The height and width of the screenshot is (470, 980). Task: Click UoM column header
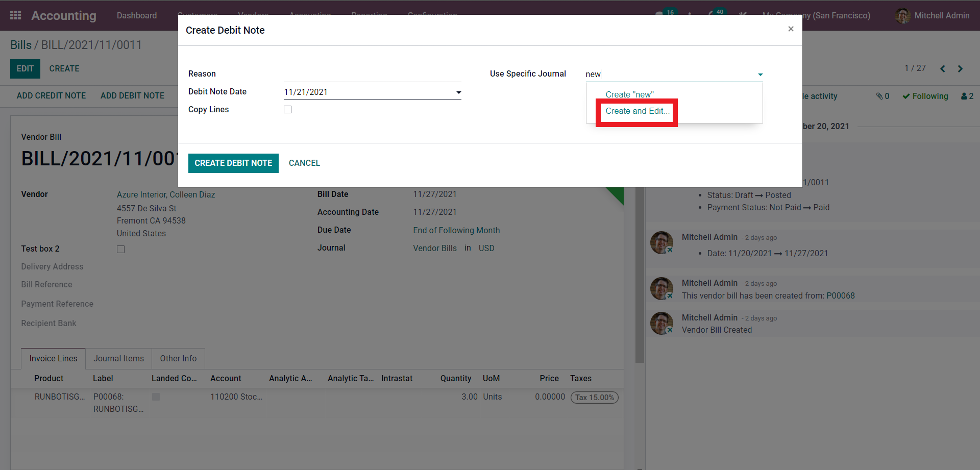pyautogui.click(x=492, y=379)
